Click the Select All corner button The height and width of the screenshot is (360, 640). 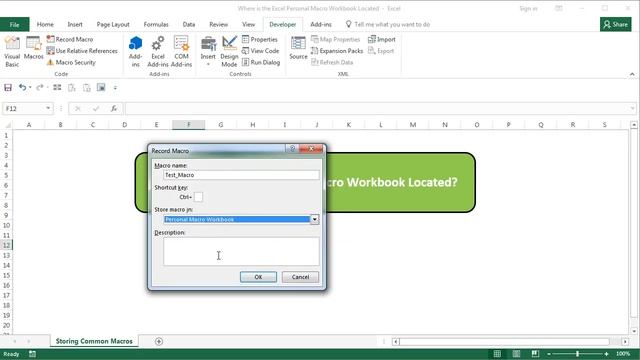point(7,125)
